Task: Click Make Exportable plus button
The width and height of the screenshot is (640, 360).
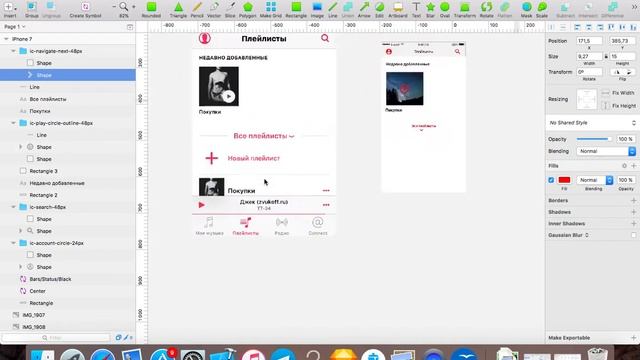Action: (633, 338)
